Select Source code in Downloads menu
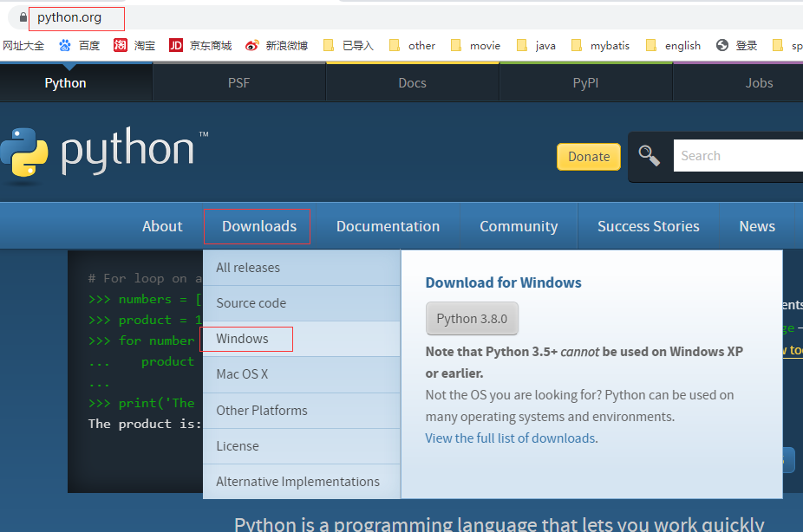This screenshot has height=532, width=803. click(302, 303)
